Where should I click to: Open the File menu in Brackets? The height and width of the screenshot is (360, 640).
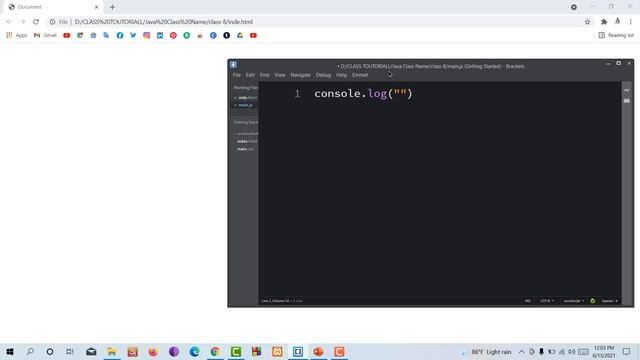click(237, 75)
